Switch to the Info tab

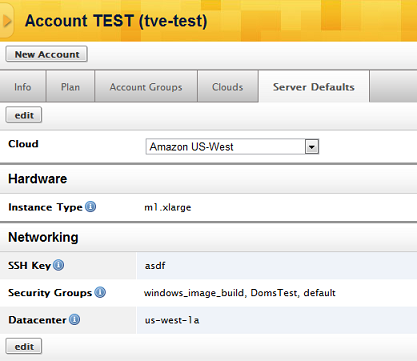pyautogui.click(x=23, y=87)
